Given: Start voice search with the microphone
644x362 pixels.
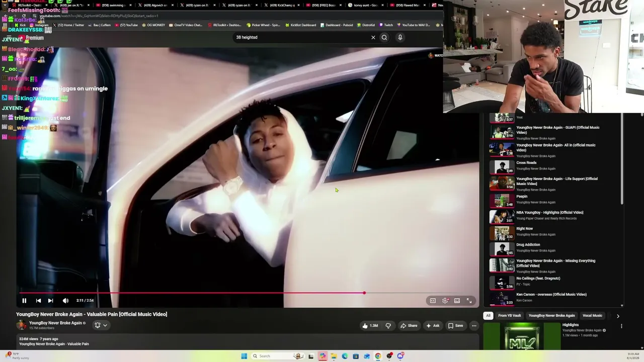Looking at the screenshot, I should [x=400, y=37].
